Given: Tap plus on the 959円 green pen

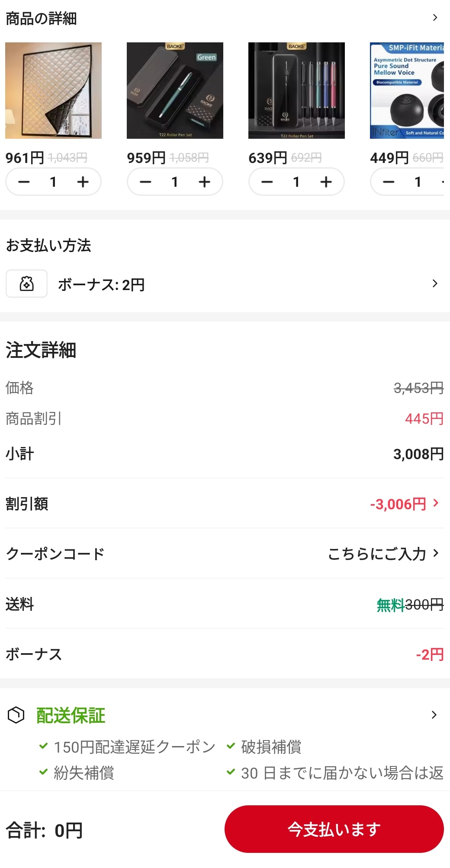Looking at the screenshot, I should (x=204, y=182).
